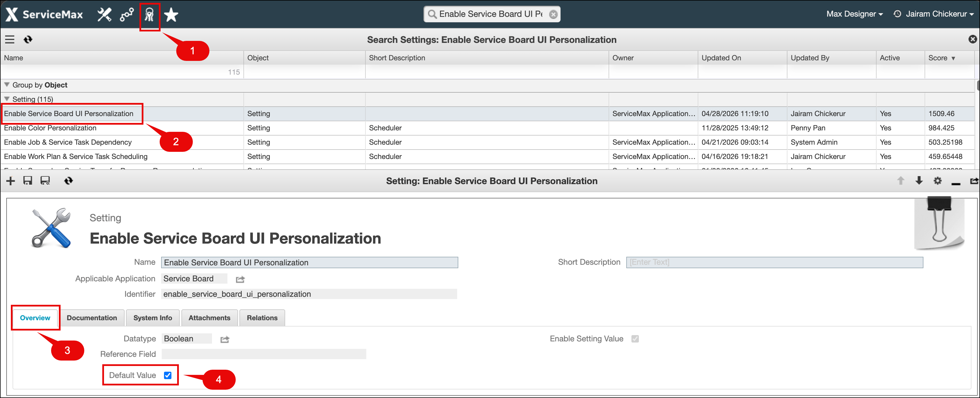Viewport: 980px width, 398px height.
Task: Open the detail panel gear settings
Action: coord(937,180)
